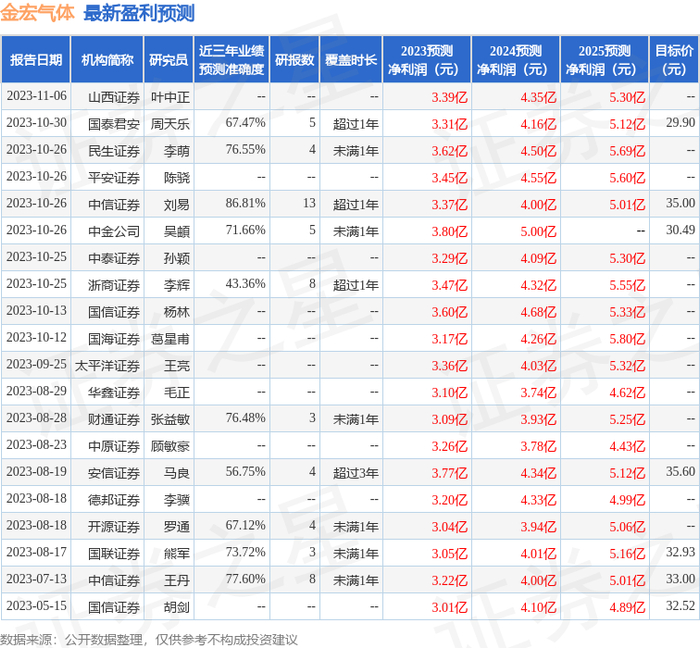Click the 金宏气体 title text
Screen dimensions: 700x648
tap(38, 12)
